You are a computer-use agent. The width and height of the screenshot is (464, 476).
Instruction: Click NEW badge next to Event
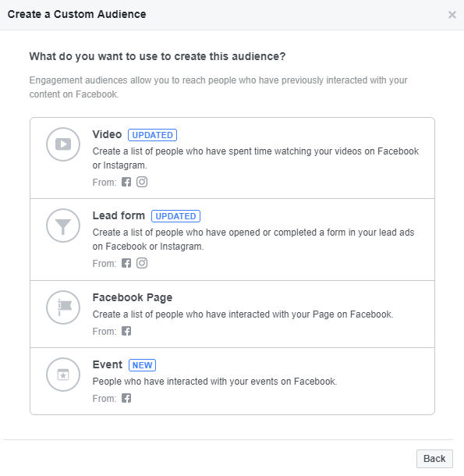coord(143,365)
